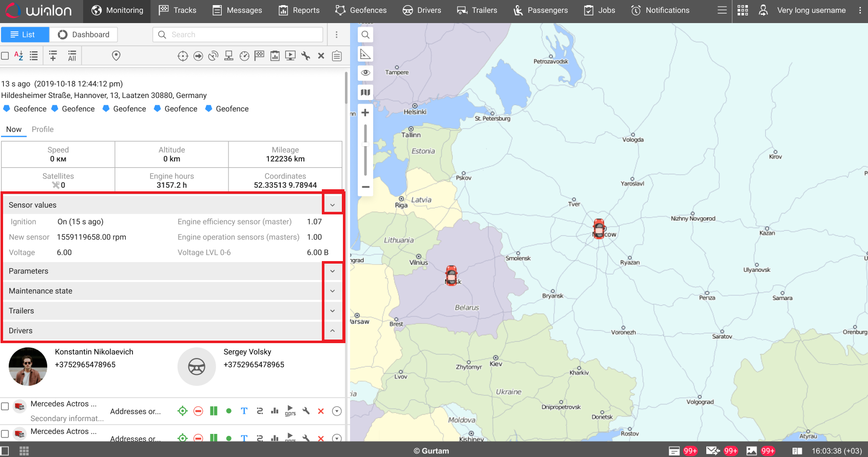This screenshot has width=868, height=457.
Task: Collapse the Sensor values section
Action: point(333,205)
